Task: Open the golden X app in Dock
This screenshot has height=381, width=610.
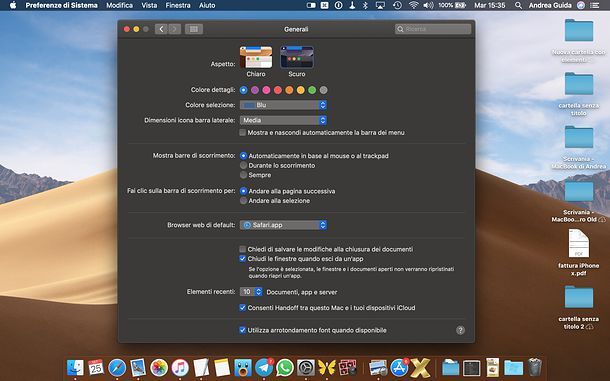Action: [x=421, y=367]
